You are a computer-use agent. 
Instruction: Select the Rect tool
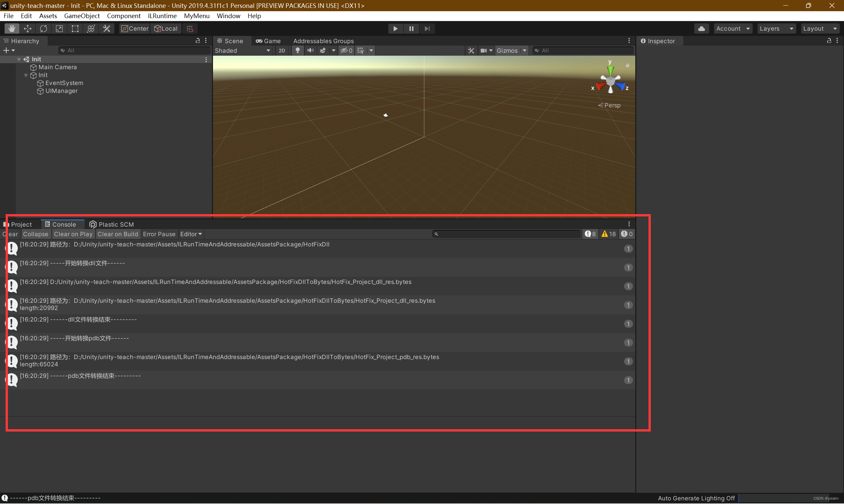(x=75, y=29)
